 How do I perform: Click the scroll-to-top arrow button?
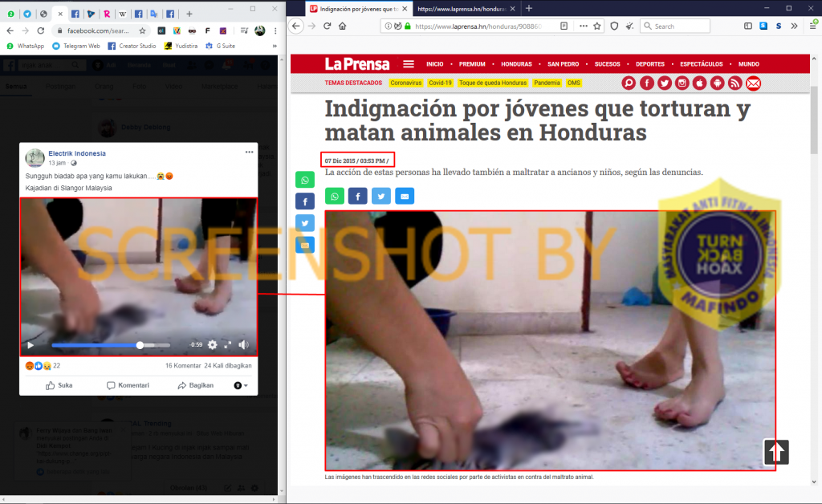pyautogui.click(x=776, y=452)
